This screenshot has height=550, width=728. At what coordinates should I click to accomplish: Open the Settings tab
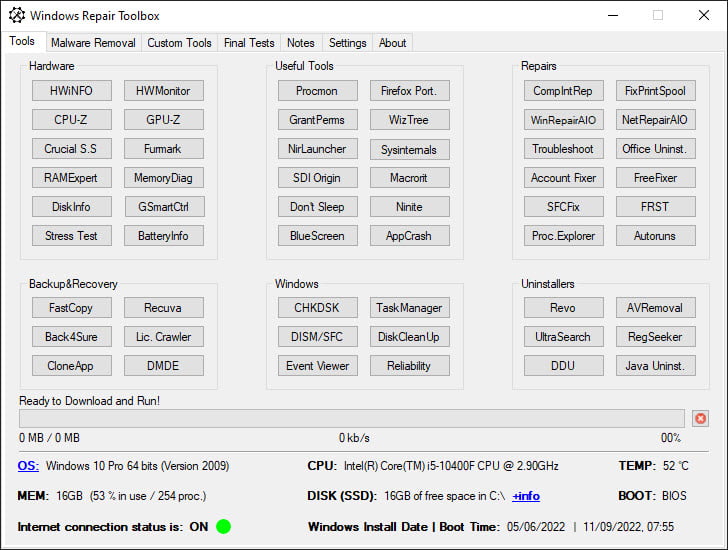[x=347, y=43]
